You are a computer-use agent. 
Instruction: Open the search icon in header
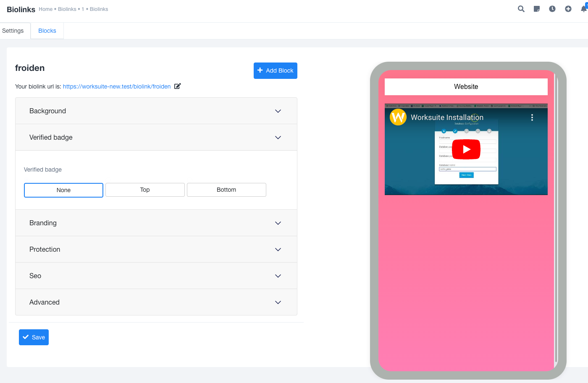coord(521,9)
